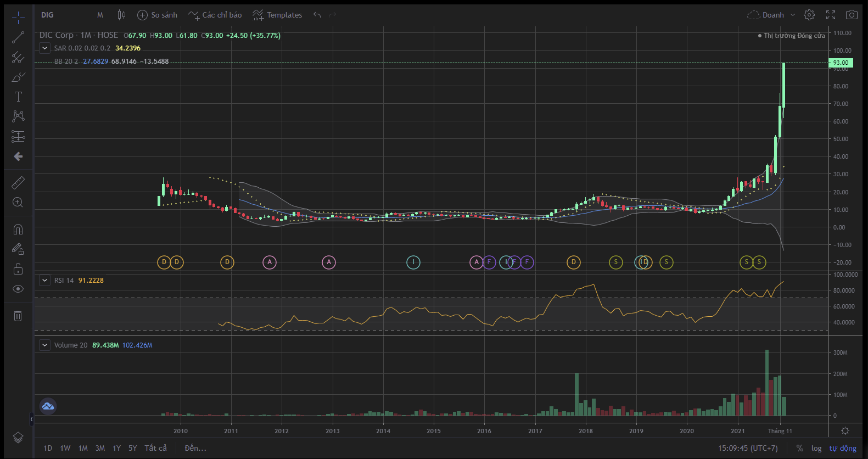Click the SAR 0.02 0.02 0.2 indicator title
The height and width of the screenshot is (459, 868).
[x=82, y=48]
